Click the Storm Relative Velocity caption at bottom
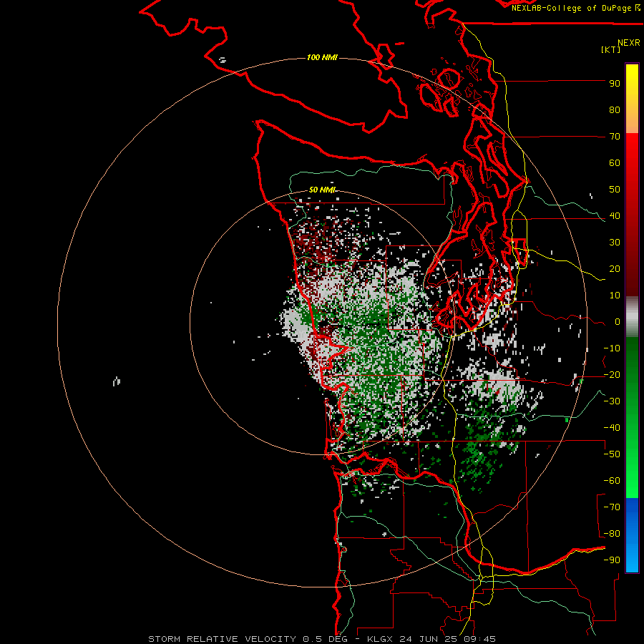This screenshot has width=644, height=644. [321, 639]
